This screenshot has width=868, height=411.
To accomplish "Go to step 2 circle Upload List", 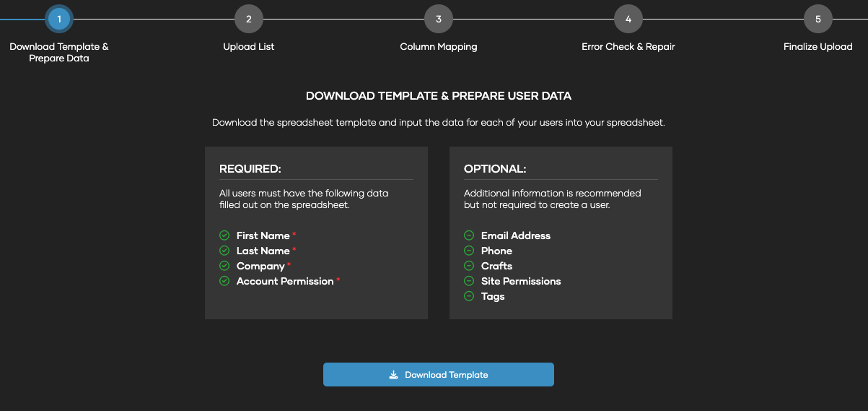I will tap(249, 19).
